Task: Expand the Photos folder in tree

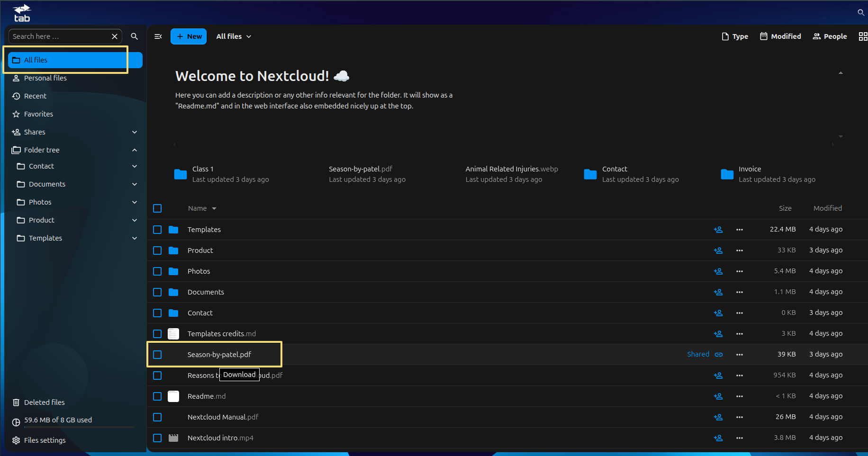Action: 135,202
